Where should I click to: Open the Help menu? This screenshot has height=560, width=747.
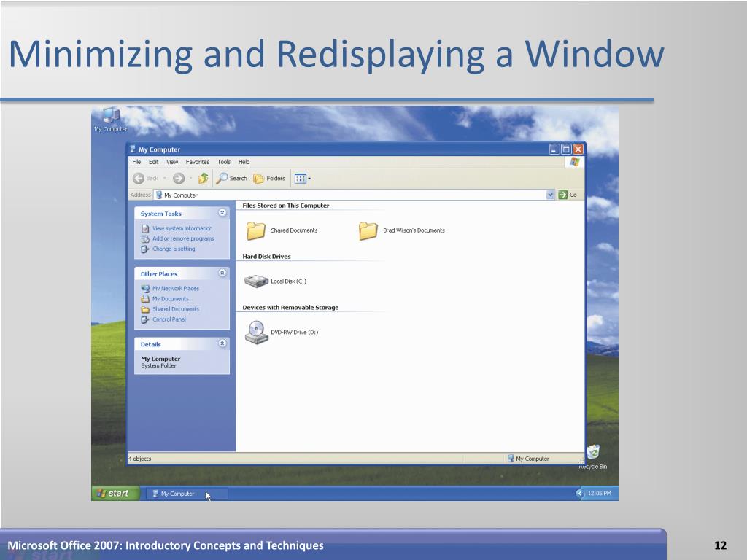[x=244, y=162]
